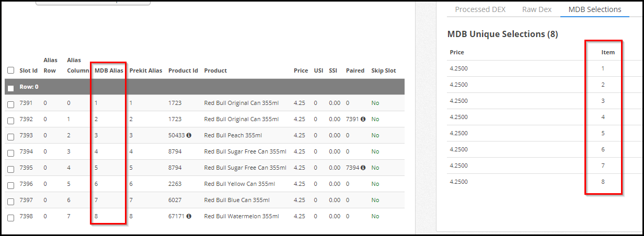Click Item link 8 in MDB Unique Selections
644x236 pixels.
coord(603,182)
